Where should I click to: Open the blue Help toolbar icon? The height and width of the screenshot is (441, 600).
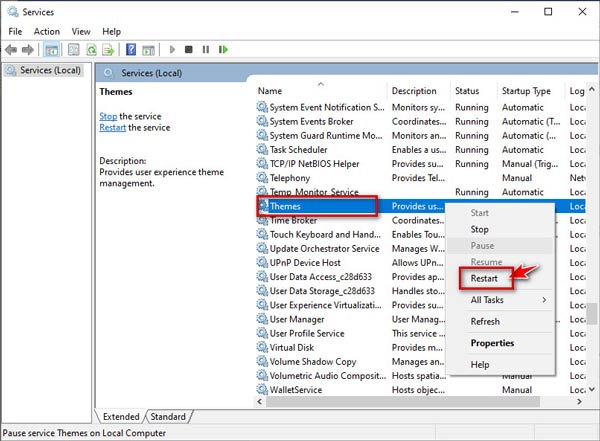click(x=131, y=49)
